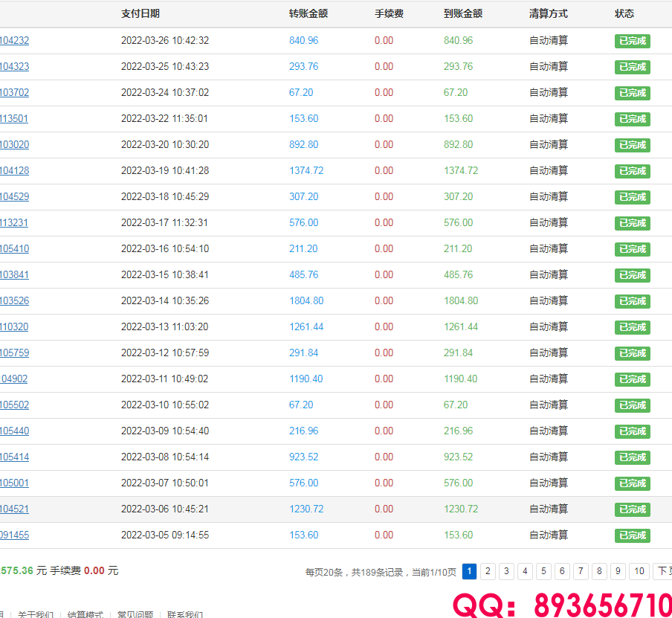Open page 10 of the records
Viewport: 672px width, 618px height.
click(x=639, y=571)
